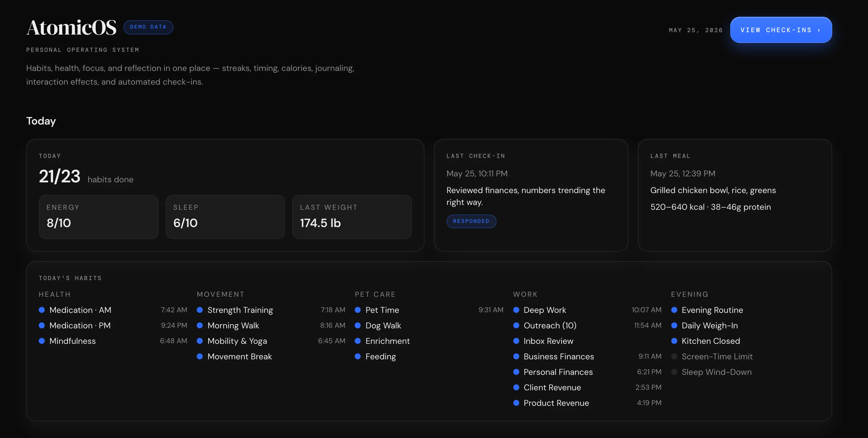Click the "Today" section heading
Screen dimensions: 868x438
(x=41, y=121)
